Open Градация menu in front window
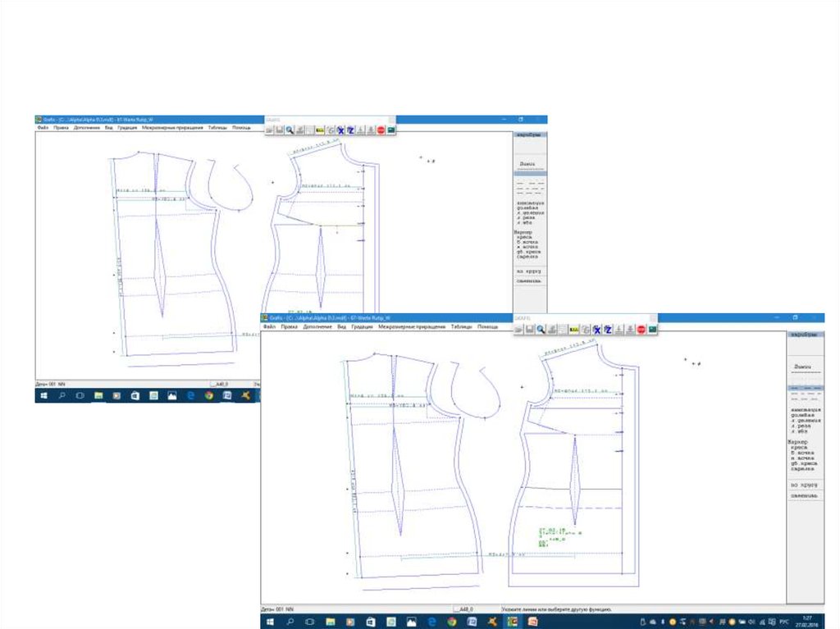The image size is (840, 629). tap(362, 326)
